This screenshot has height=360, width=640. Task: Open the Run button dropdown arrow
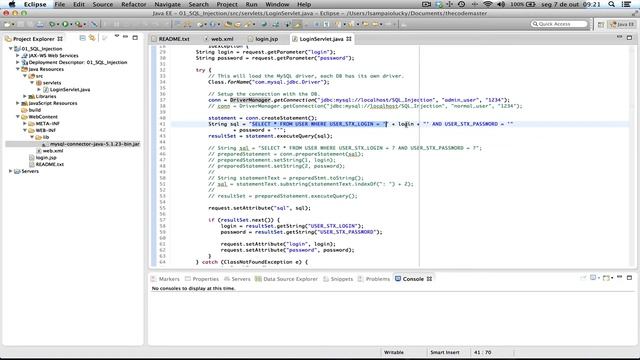tap(70, 25)
